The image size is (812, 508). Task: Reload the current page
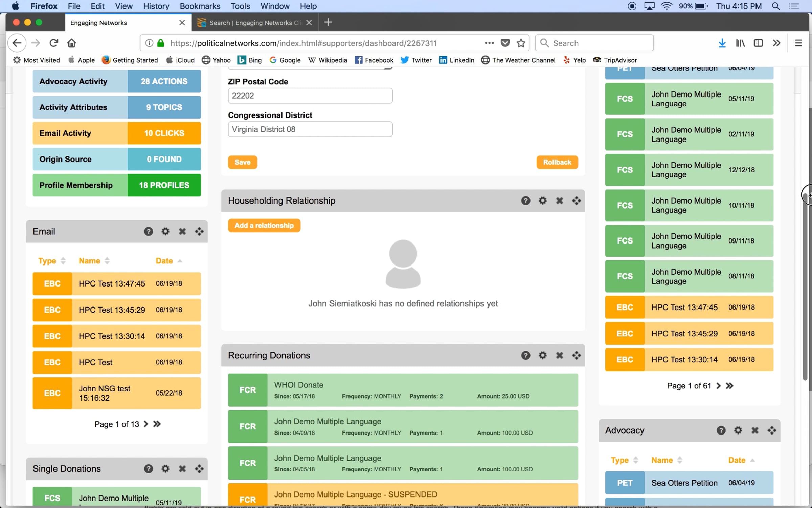click(x=53, y=43)
